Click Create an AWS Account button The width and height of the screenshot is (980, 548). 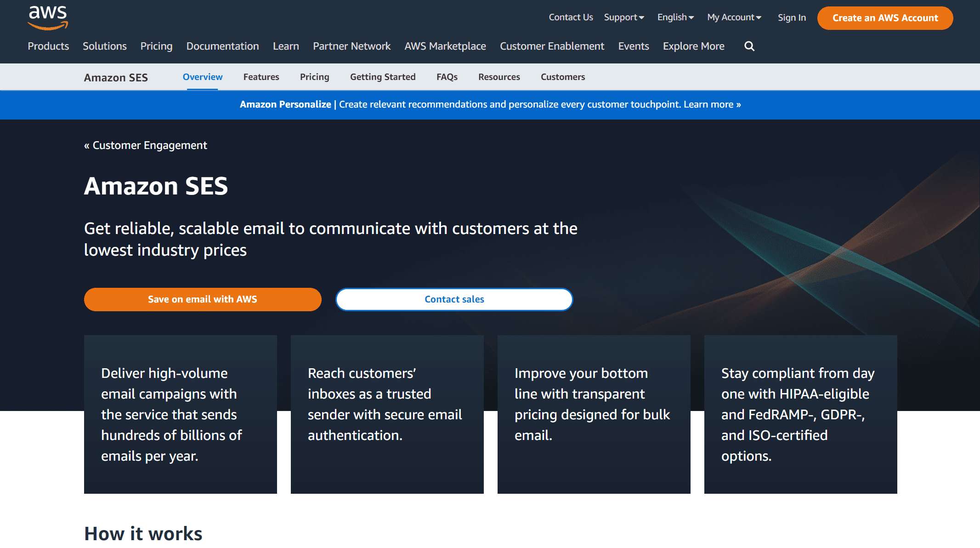click(885, 18)
